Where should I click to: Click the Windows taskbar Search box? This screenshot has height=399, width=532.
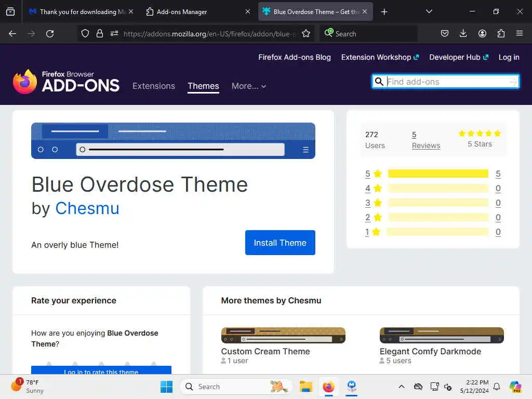[x=236, y=387]
